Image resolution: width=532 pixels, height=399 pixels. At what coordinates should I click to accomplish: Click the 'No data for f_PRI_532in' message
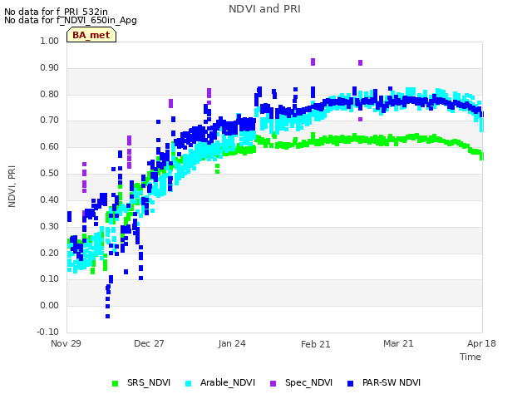click(x=56, y=12)
